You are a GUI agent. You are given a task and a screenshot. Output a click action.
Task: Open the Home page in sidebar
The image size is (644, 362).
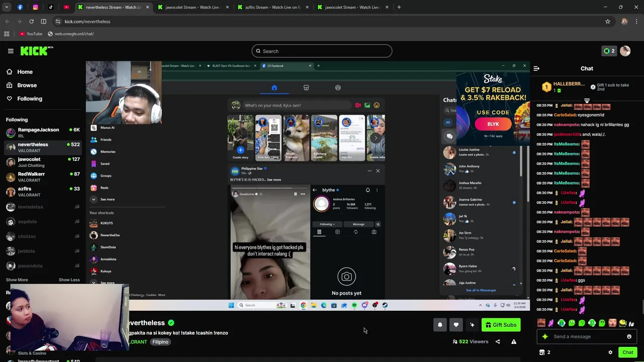pyautogui.click(x=25, y=72)
